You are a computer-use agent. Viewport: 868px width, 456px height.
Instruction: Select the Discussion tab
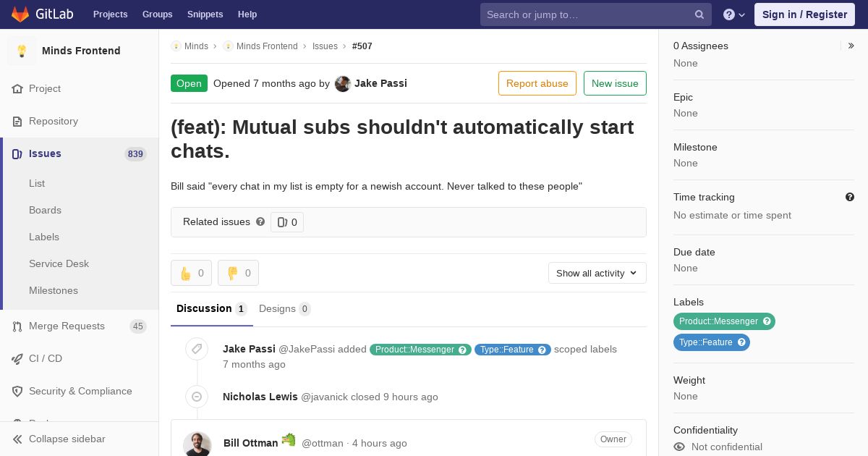(211, 309)
